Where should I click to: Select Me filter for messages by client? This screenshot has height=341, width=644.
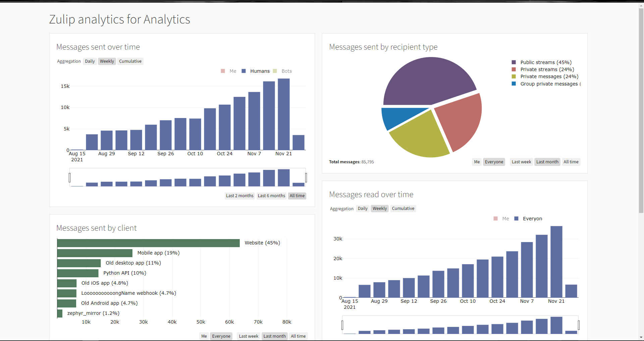click(x=204, y=336)
